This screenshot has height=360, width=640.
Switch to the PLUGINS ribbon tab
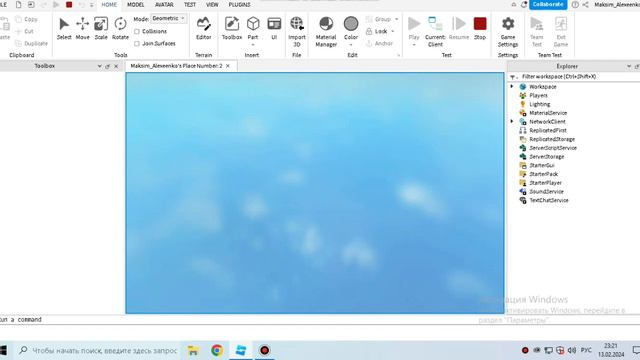(240, 4)
